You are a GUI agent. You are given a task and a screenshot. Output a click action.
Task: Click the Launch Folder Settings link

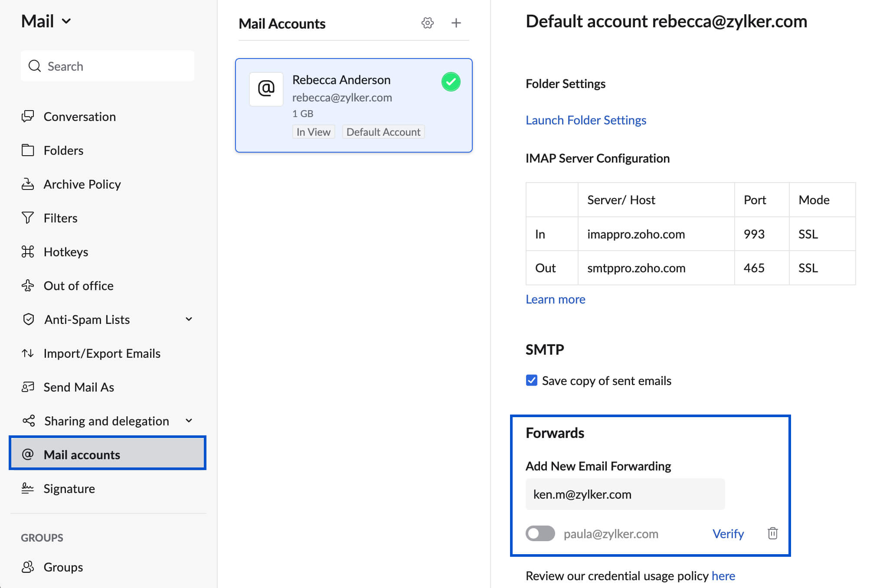(586, 119)
